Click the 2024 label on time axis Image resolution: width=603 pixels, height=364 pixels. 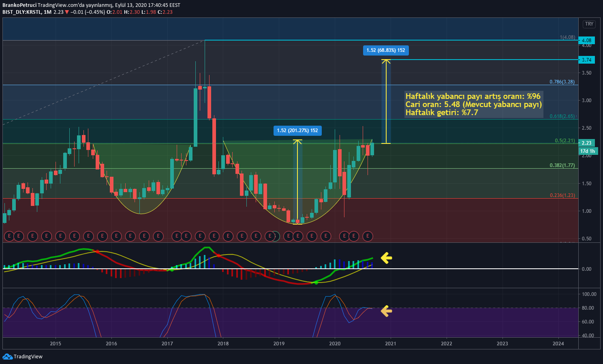[558, 344]
